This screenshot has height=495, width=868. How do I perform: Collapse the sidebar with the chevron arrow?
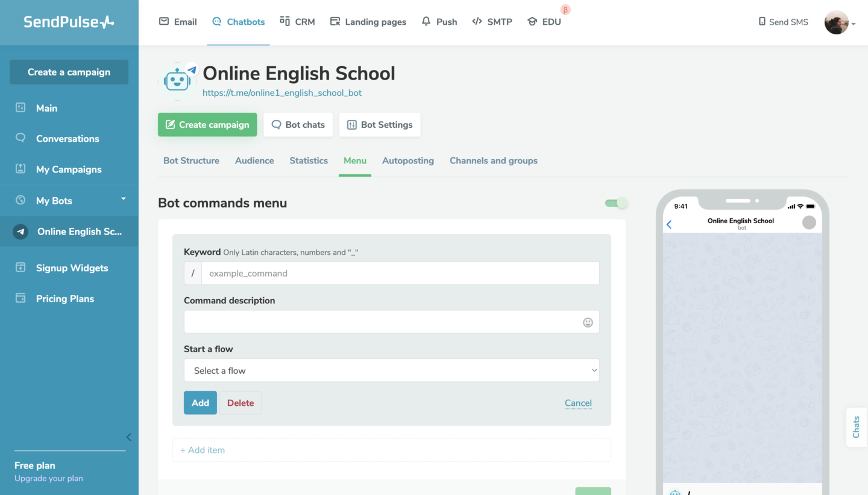pos(128,437)
